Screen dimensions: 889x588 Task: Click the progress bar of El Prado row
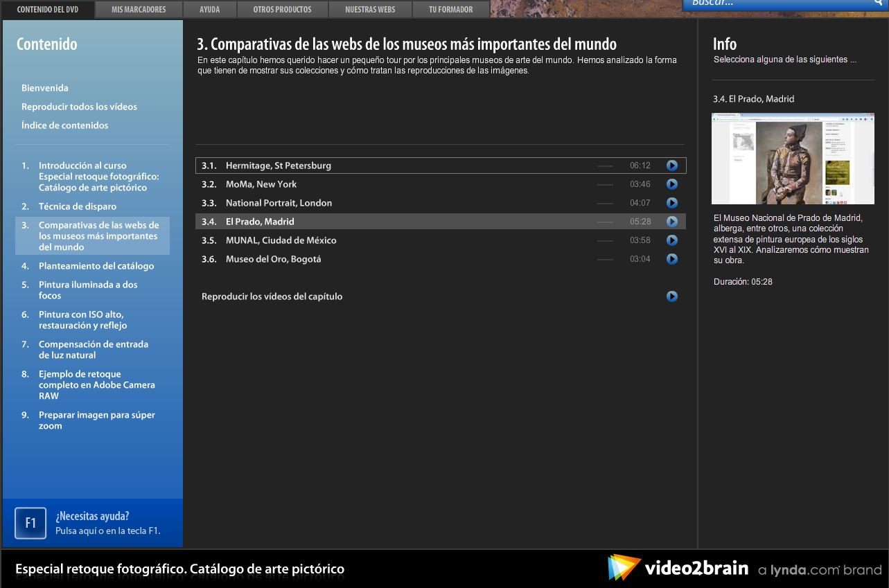click(605, 222)
